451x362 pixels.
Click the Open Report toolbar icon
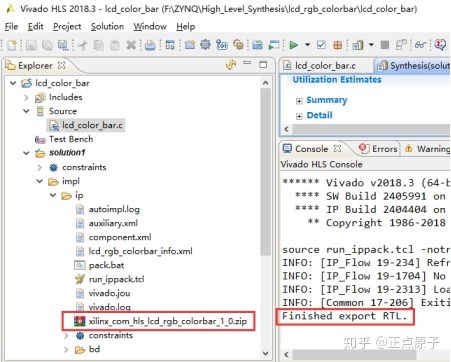[358, 45]
